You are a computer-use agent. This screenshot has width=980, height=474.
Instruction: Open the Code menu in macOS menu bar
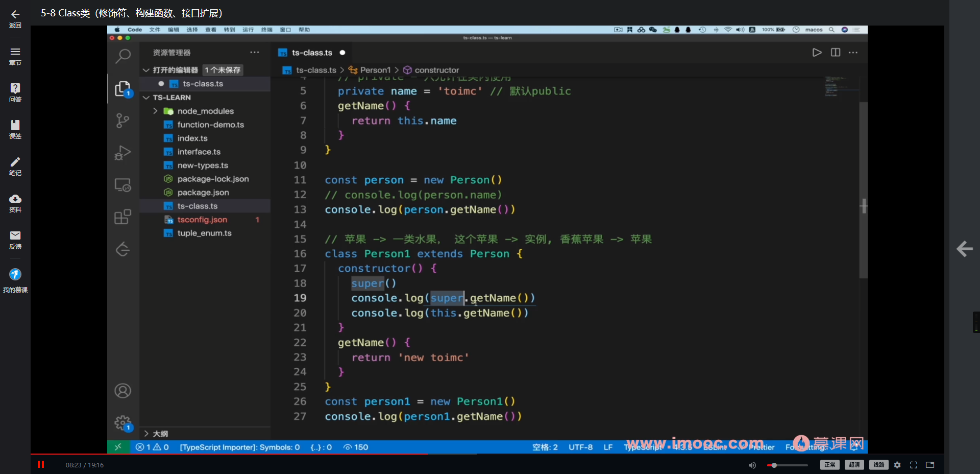tap(135, 30)
